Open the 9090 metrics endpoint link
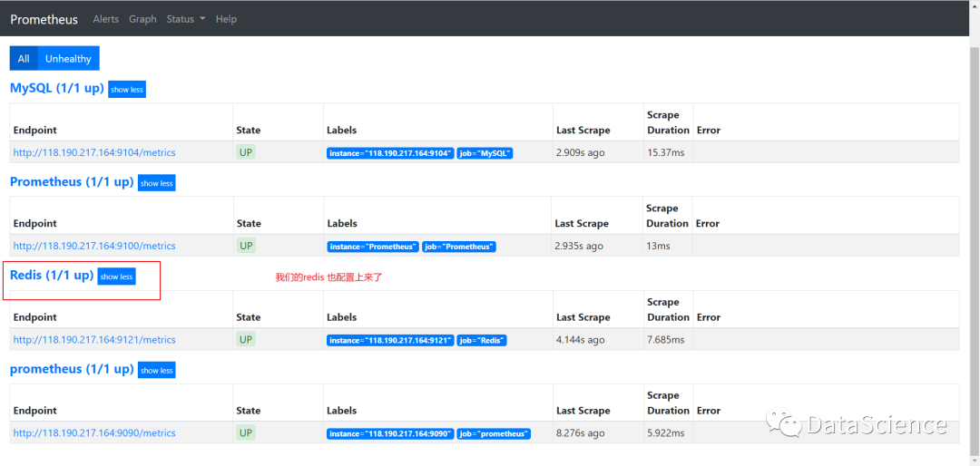 tap(94, 433)
